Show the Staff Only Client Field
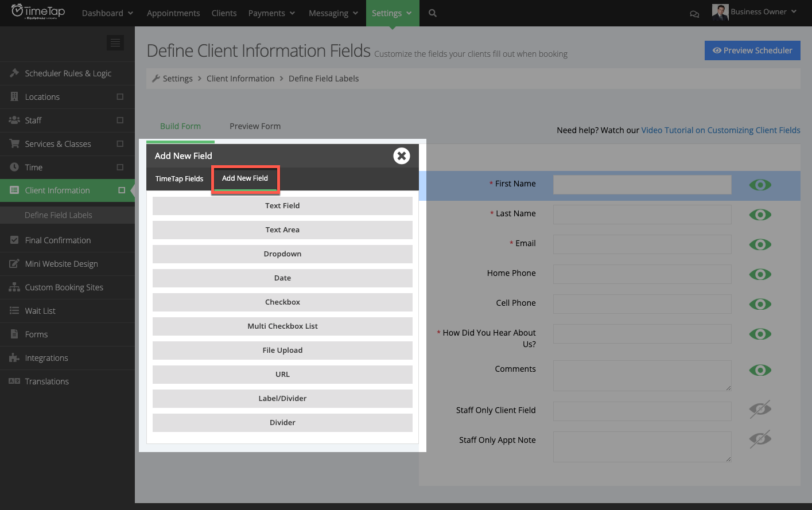This screenshot has width=812, height=510. pyautogui.click(x=760, y=409)
